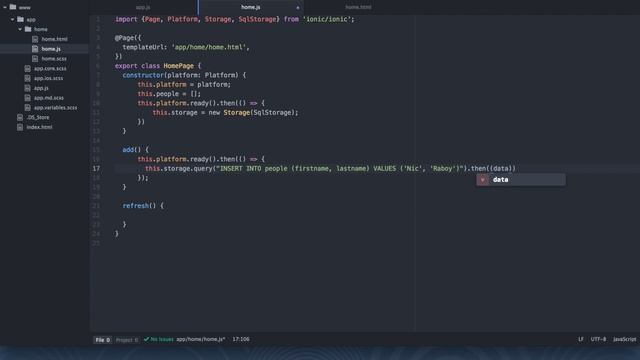
Task: Switch to the app.js editor tab
Action: coord(143,7)
